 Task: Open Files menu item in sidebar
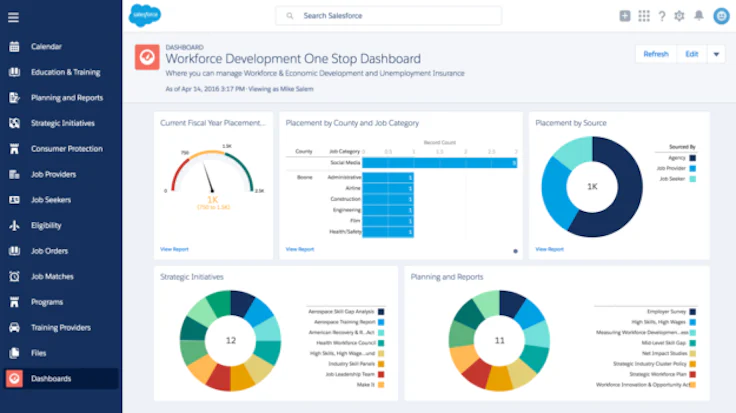pyautogui.click(x=38, y=353)
